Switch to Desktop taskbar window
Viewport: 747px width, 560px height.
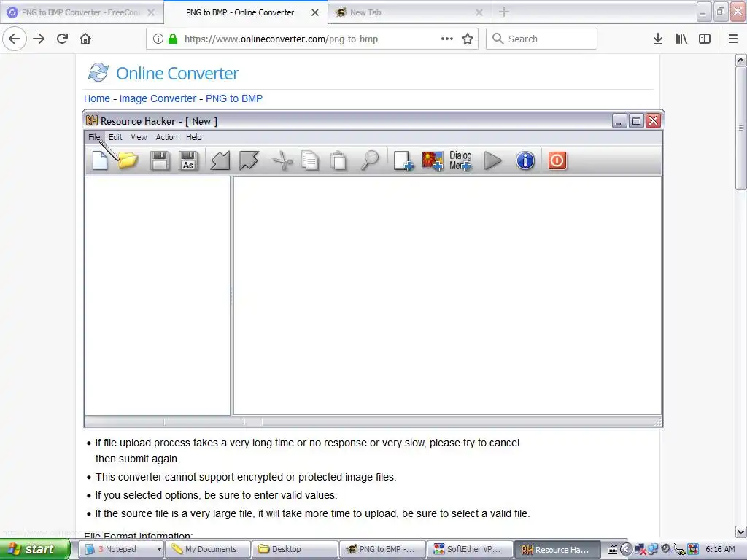295,549
